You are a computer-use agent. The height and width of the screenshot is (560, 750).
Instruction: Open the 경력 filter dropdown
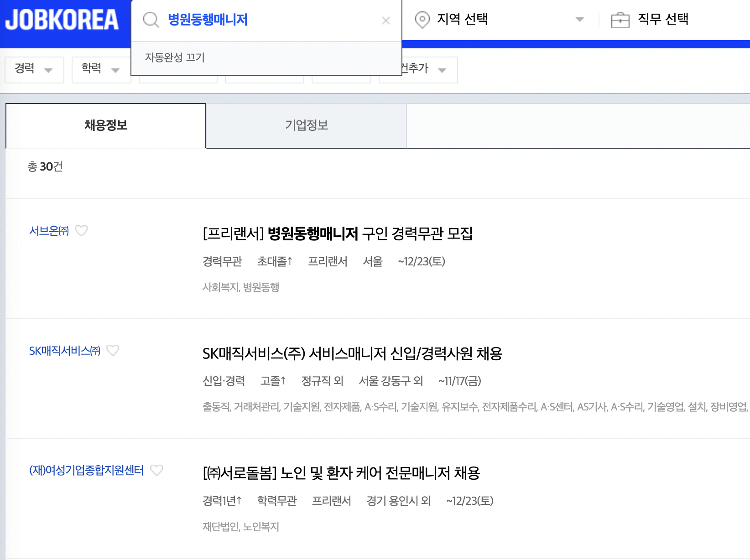pyautogui.click(x=34, y=69)
